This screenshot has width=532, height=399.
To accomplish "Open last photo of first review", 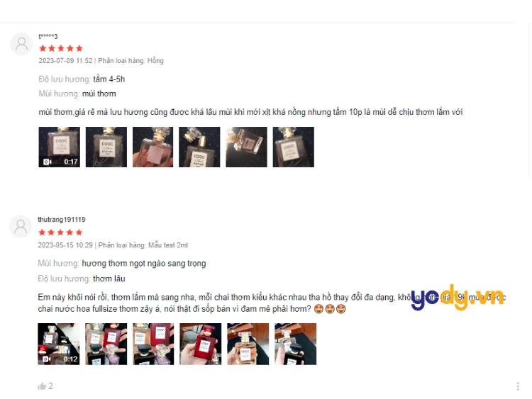I will [x=294, y=147].
